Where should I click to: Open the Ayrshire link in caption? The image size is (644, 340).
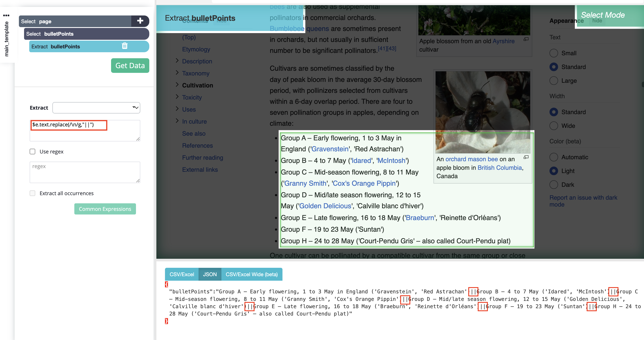point(504,41)
